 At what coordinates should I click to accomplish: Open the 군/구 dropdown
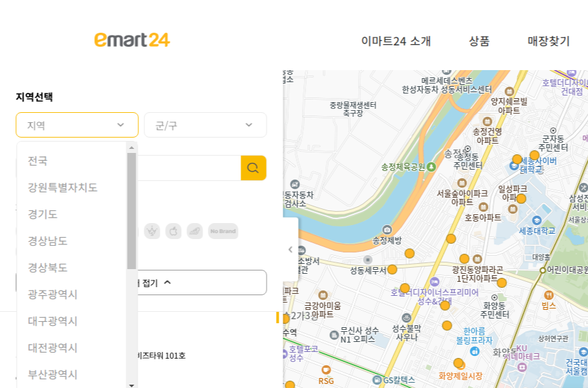coord(206,125)
